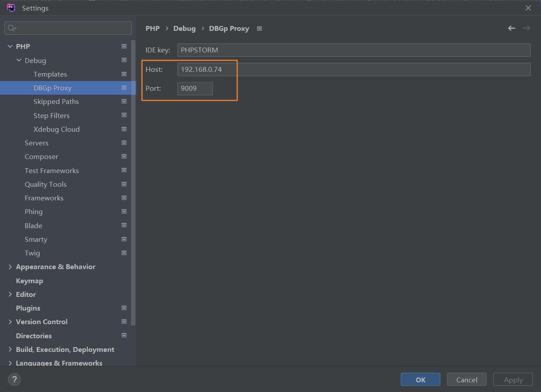Viewport: 541px width, 392px height.
Task: Click project-level icon beside Skipped Paths
Action: [x=124, y=101]
